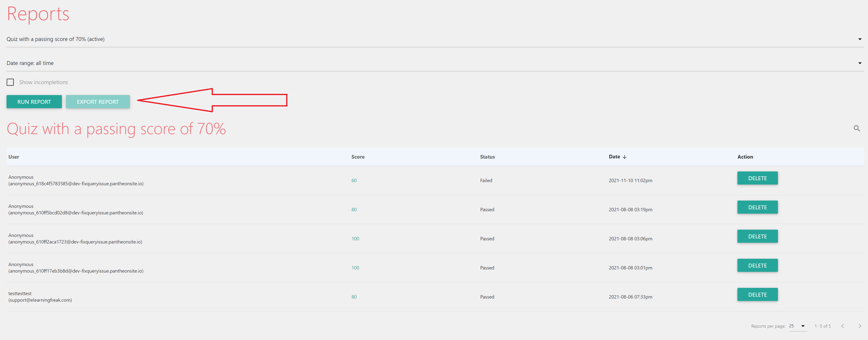Click the EXPORT REPORT button

pos(98,102)
